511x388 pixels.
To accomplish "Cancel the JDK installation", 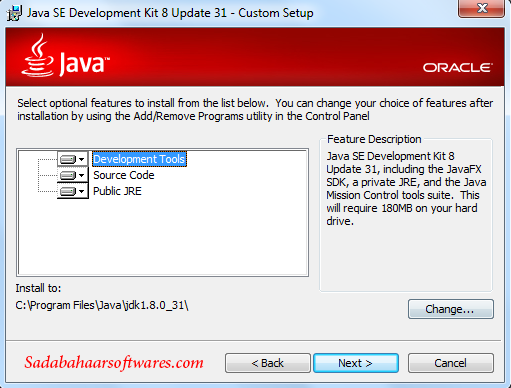I will coord(451,363).
